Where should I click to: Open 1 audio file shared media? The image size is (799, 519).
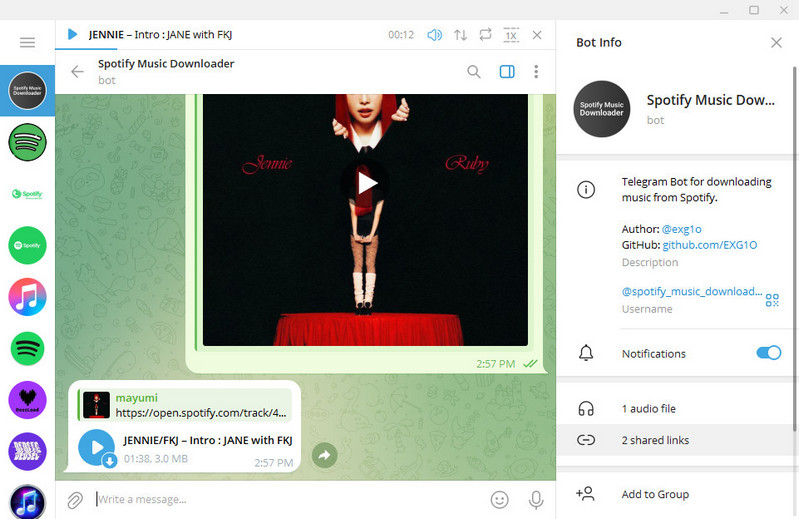click(674, 408)
